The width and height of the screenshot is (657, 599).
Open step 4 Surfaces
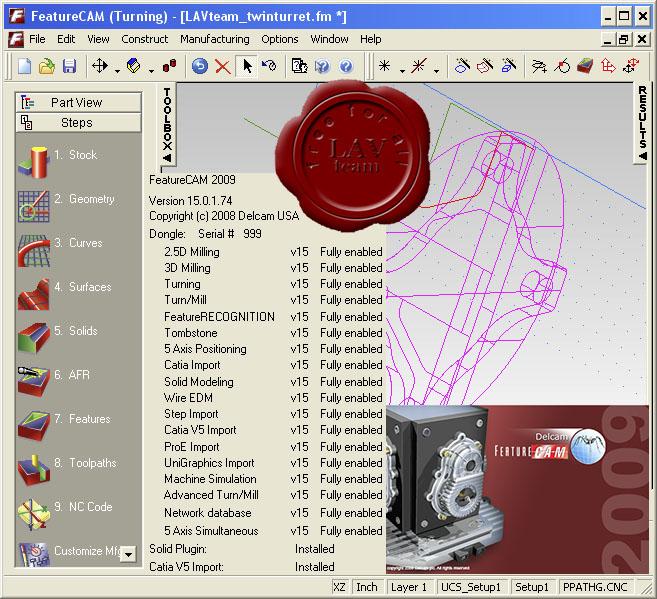coord(65,294)
